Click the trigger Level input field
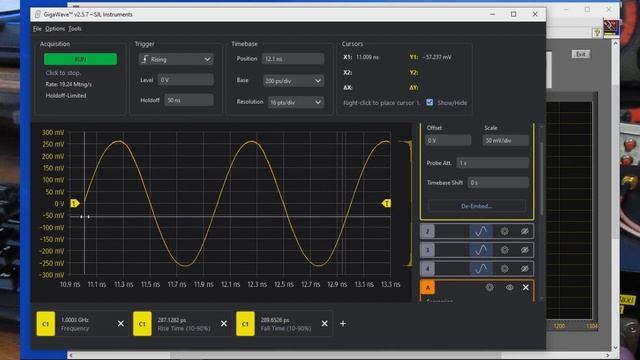The width and height of the screenshot is (640, 360). [186, 80]
